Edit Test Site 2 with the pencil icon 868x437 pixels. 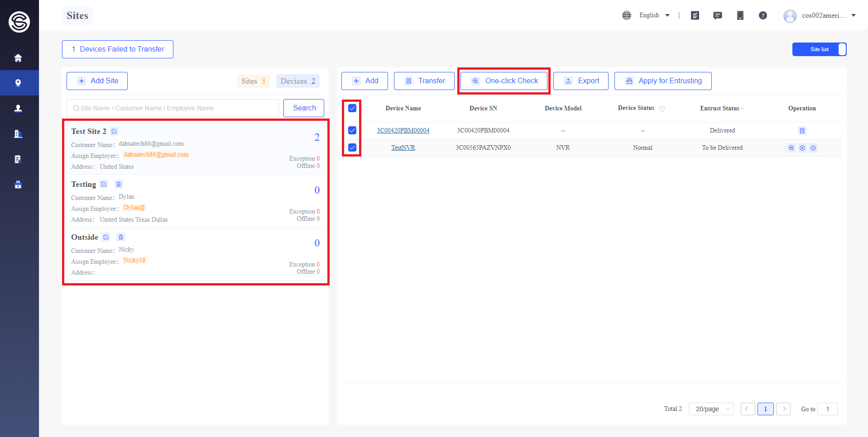[x=114, y=131]
